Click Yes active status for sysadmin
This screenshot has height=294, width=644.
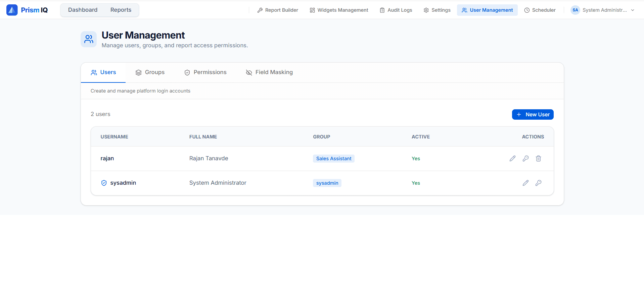[416, 183]
